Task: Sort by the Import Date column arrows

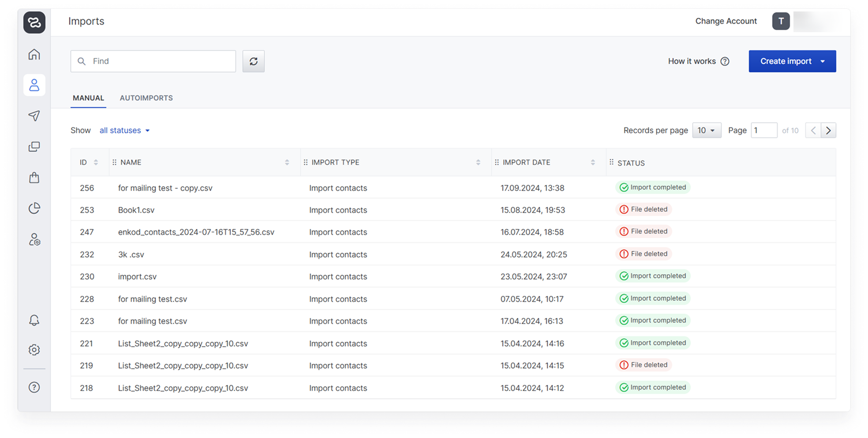Action: point(593,163)
